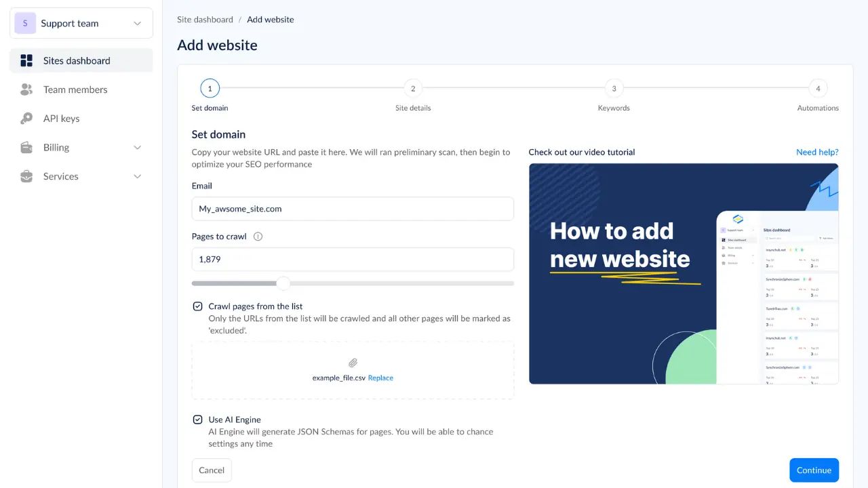Click the API keys key icon
Image resolution: width=868 pixels, height=488 pixels.
point(26,119)
